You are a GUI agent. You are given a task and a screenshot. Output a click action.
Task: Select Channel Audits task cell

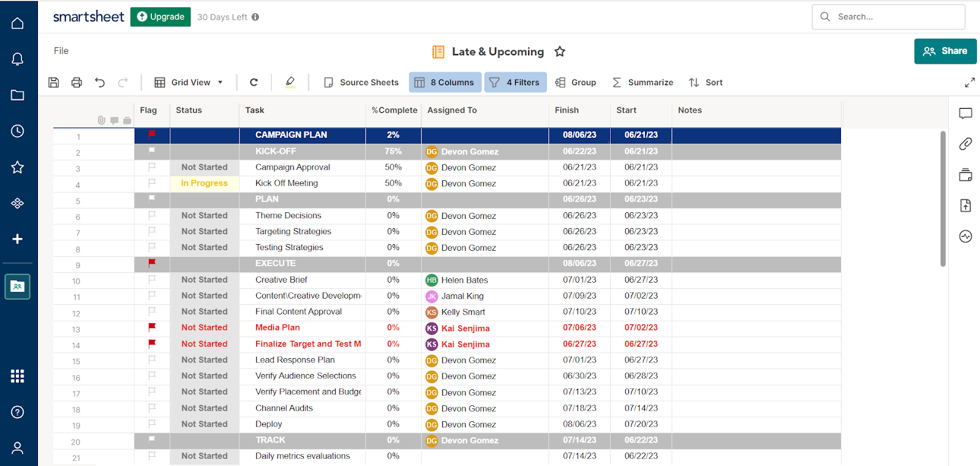pos(302,408)
